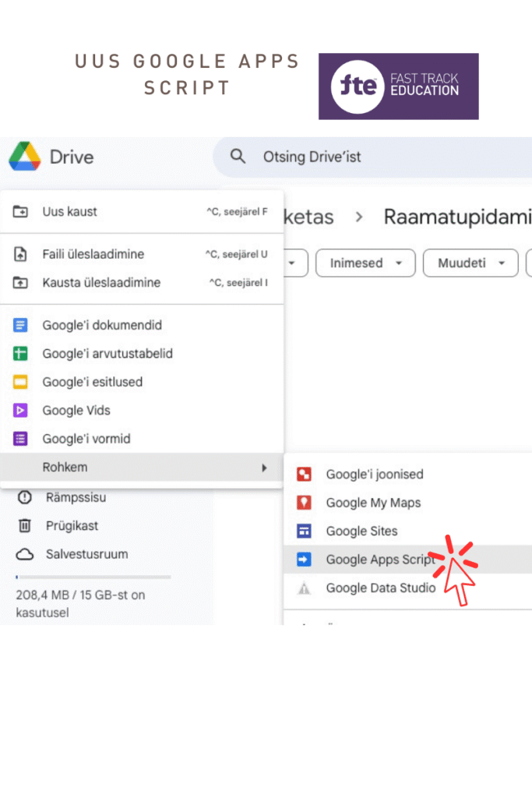This screenshot has height=798, width=532.
Task: Click the Google Drive logo icon
Action: pos(24,157)
